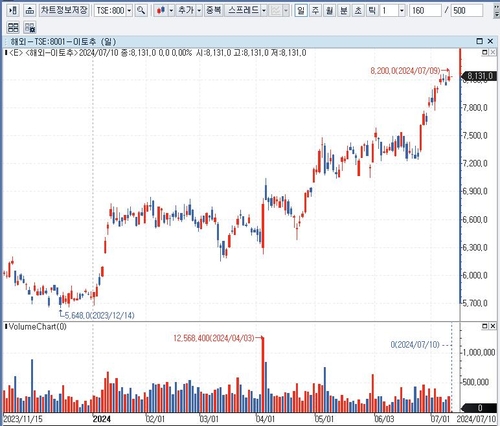Switch to 주 (weekly) period
Viewport: 500px width, 426px height.
(x=315, y=11)
